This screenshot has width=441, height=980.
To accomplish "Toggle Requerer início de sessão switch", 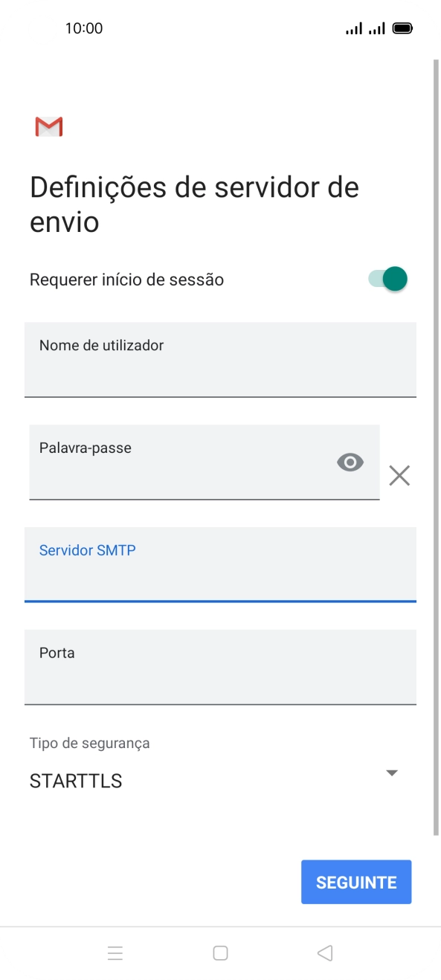I will 387,280.
